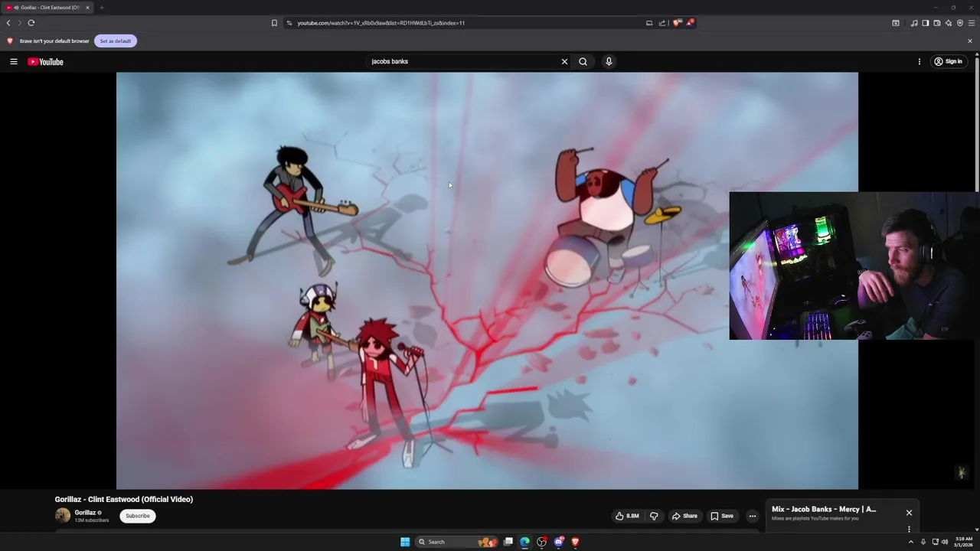Reload the current page
This screenshot has width=980, height=551.
31,23
